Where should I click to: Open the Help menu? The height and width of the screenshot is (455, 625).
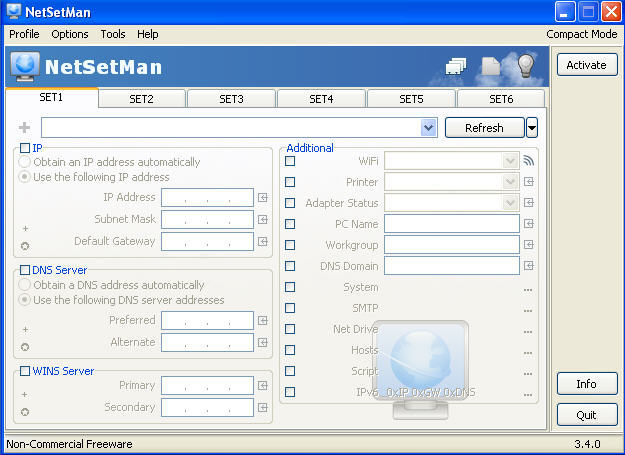coord(147,34)
